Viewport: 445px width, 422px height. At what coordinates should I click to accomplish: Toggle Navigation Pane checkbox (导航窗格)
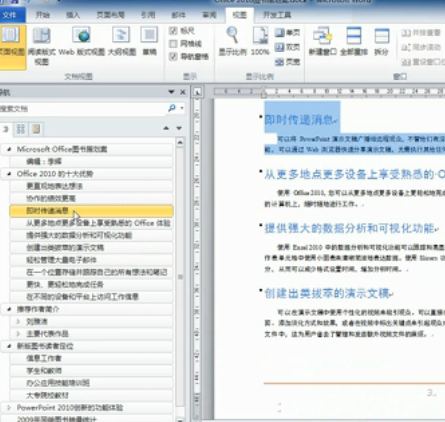point(173,57)
